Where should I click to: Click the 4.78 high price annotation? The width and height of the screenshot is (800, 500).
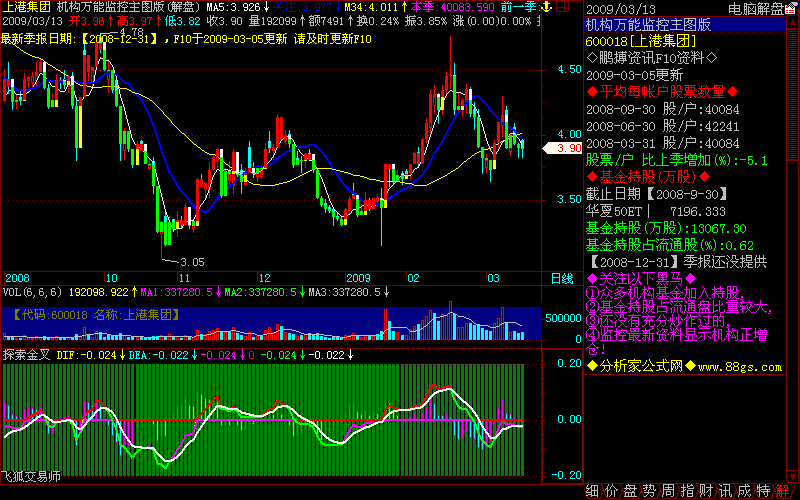[x=132, y=32]
